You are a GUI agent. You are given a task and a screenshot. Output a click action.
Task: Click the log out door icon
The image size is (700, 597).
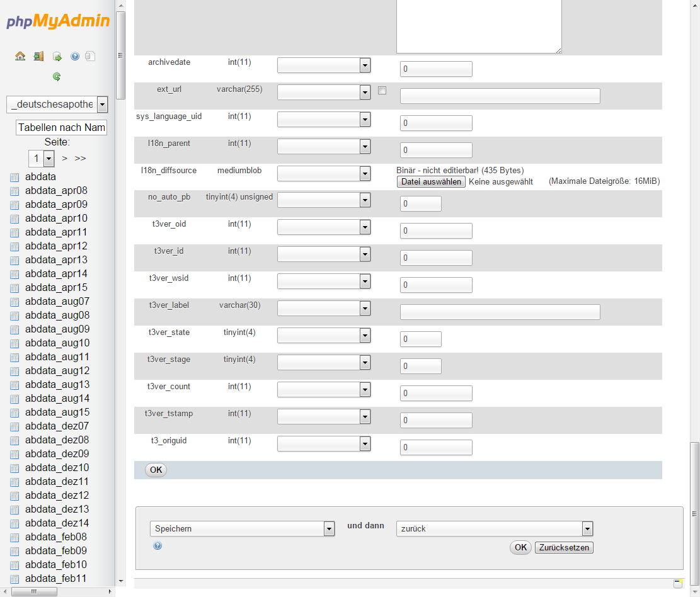point(38,56)
